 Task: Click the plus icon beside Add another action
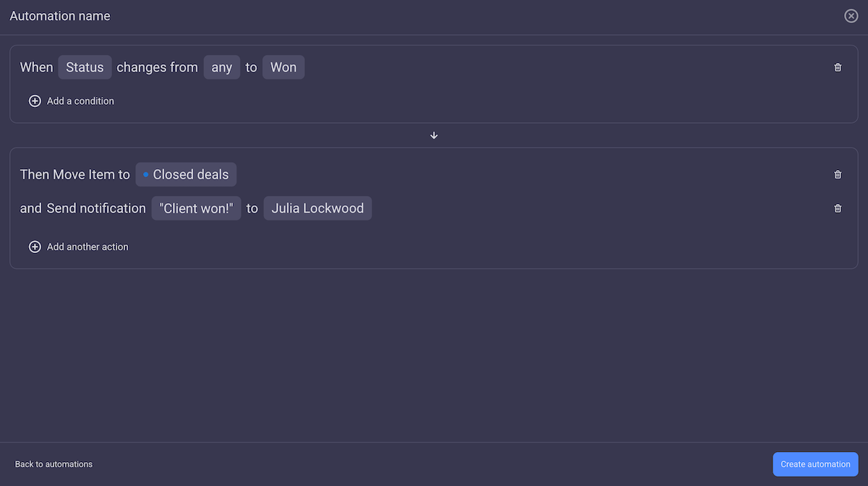[x=35, y=247]
